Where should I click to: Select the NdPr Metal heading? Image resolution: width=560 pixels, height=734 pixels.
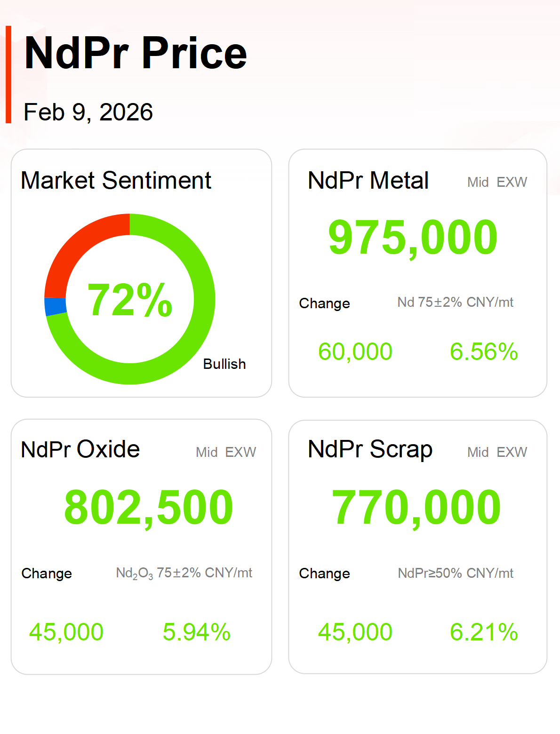pos(368,181)
